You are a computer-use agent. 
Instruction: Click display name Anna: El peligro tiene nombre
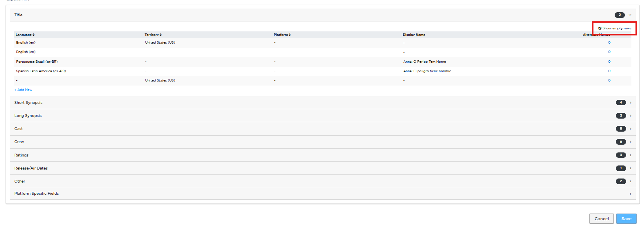(x=427, y=71)
